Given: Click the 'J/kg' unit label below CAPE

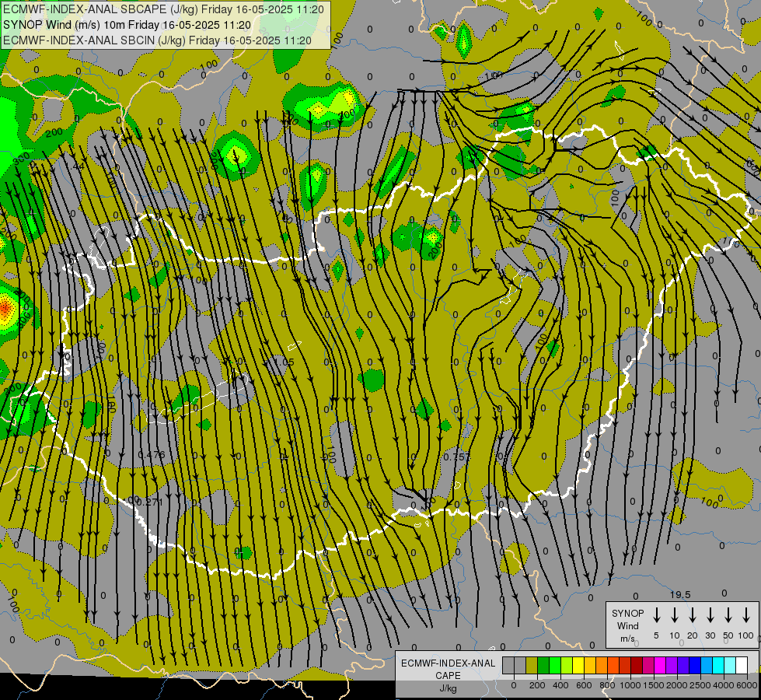Looking at the screenshot, I should tap(448, 688).
